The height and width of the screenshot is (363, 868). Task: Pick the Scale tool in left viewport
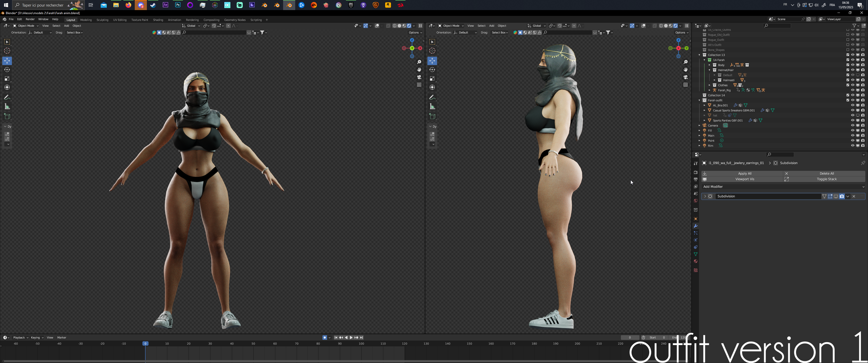point(7,78)
